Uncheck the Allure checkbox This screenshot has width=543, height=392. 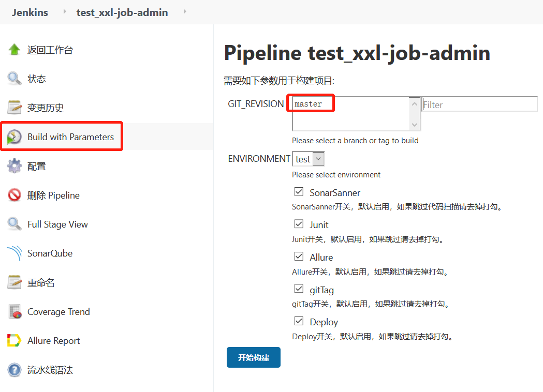299,257
